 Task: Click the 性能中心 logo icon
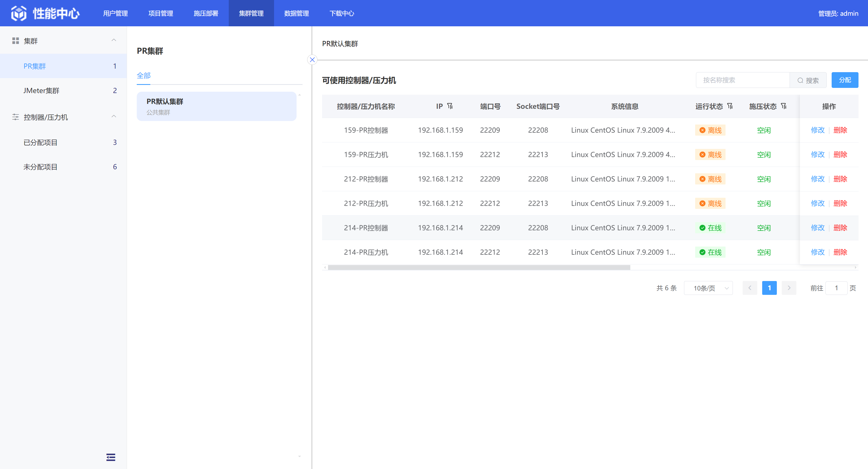[19, 13]
